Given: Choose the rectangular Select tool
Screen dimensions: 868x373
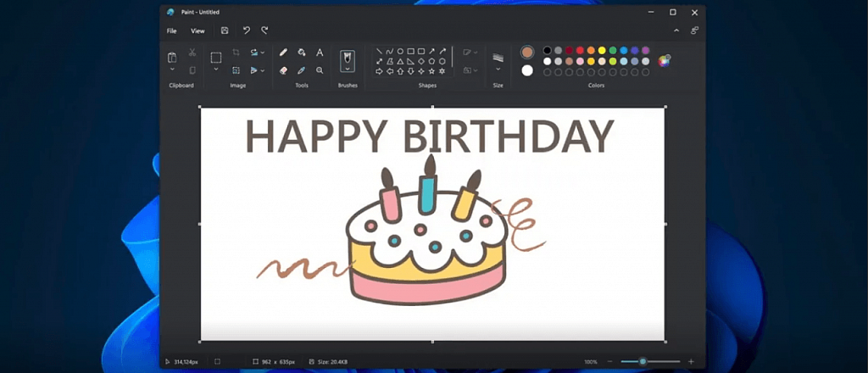Looking at the screenshot, I should (x=216, y=58).
